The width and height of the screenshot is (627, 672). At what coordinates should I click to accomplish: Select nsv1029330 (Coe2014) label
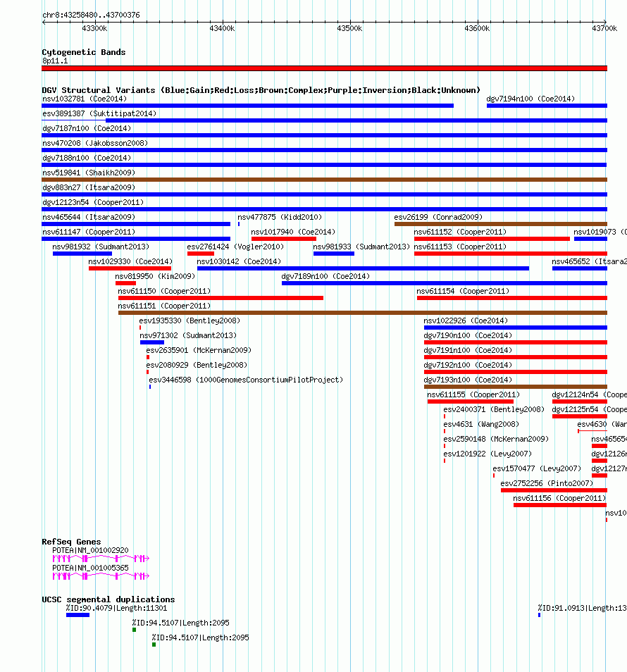[x=130, y=261]
